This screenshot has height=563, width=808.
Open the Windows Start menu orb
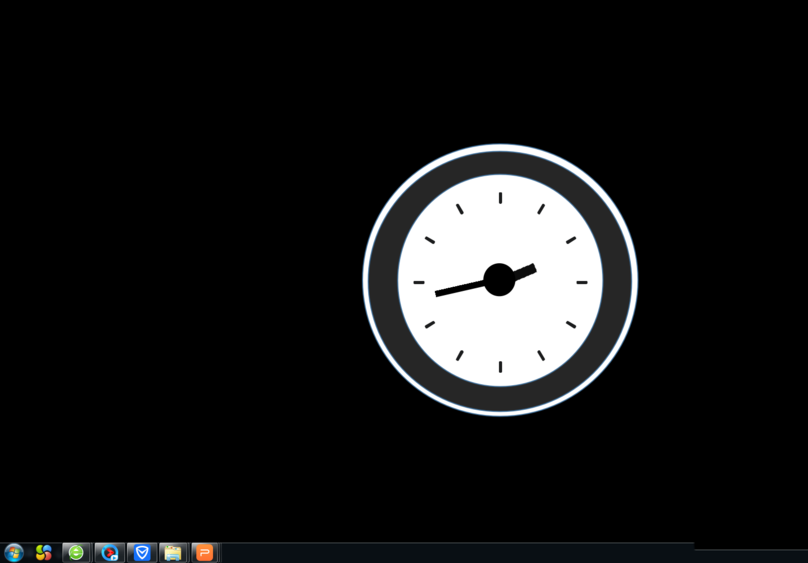[x=14, y=552]
